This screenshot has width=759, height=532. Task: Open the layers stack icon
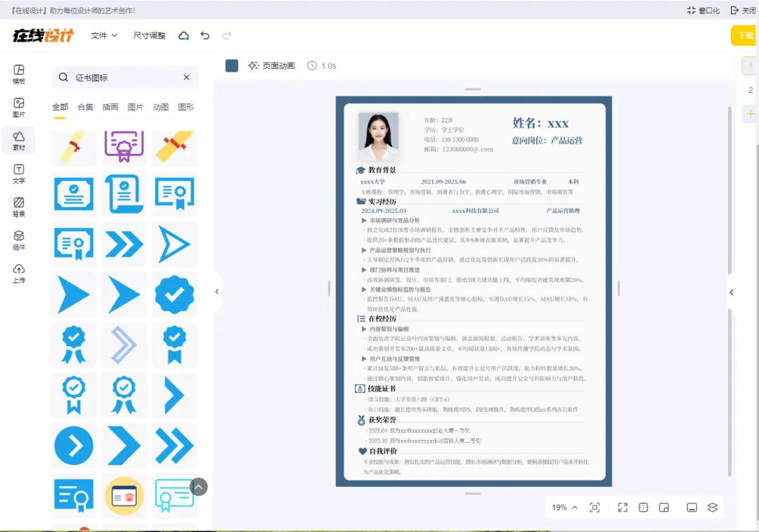click(x=713, y=507)
